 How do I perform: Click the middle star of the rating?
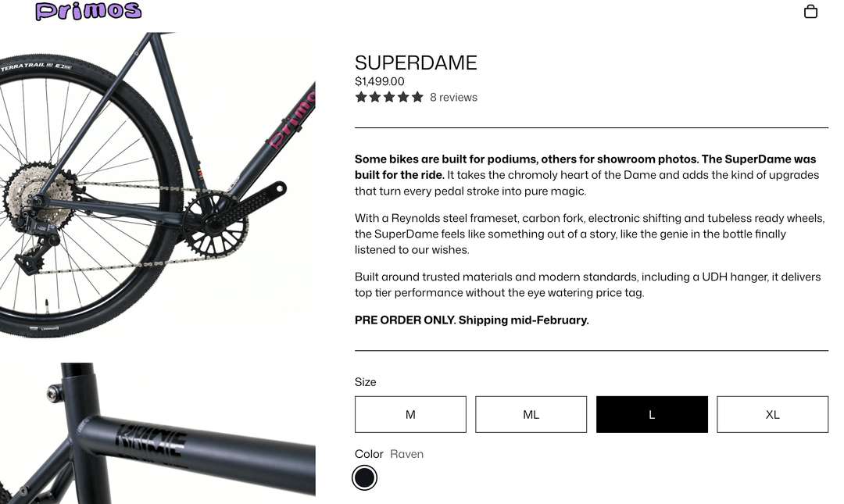click(389, 97)
